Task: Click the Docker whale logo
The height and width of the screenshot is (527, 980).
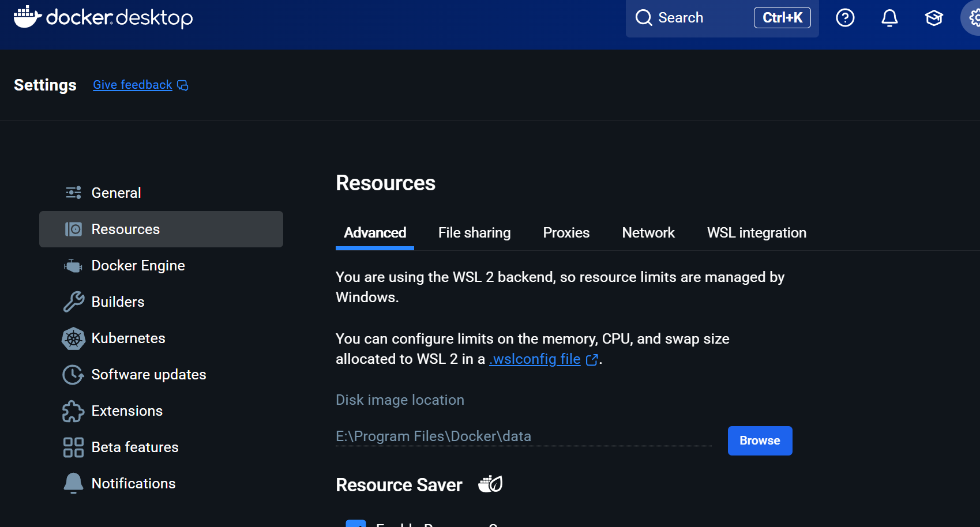Action: (28, 17)
